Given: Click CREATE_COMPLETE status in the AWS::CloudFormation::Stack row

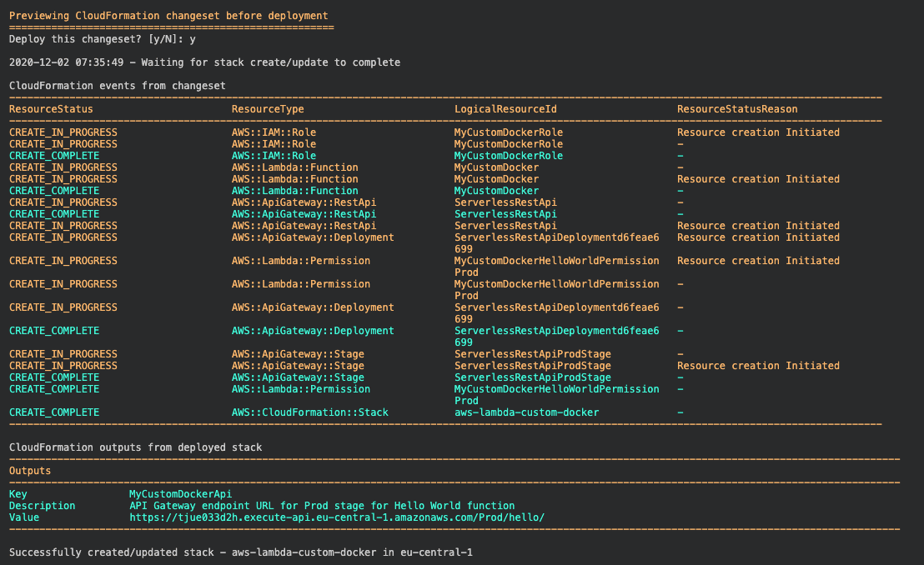Looking at the screenshot, I should tap(54, 412).
